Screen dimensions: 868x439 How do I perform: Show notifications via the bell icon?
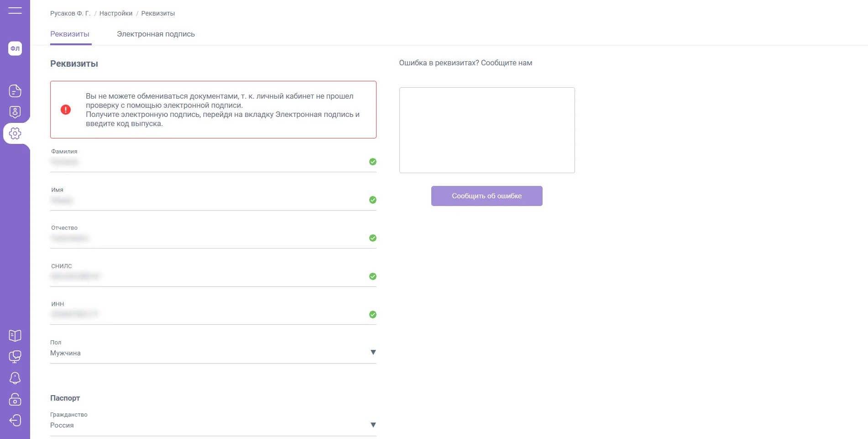[x=15, y=378]
